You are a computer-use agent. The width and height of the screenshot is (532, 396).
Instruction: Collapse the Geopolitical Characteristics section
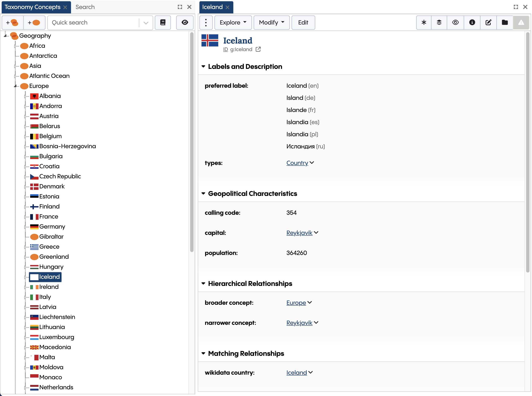pyautogui.click(x=204, y=193)
